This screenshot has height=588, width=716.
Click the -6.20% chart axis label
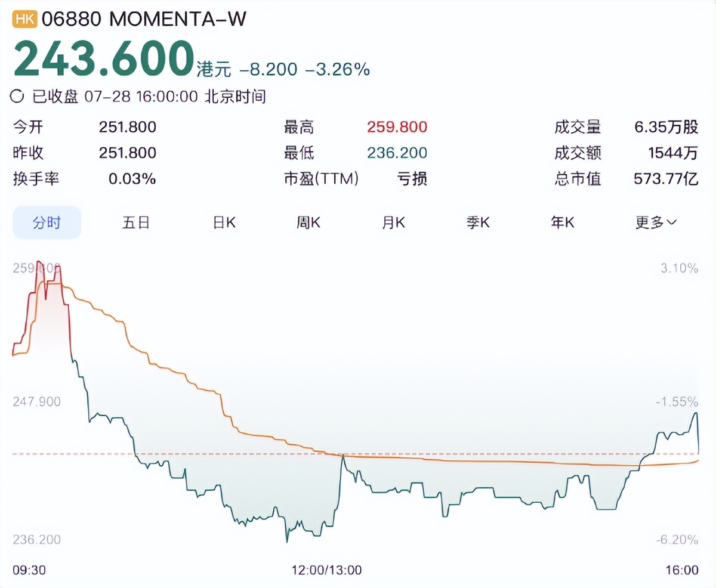[x=677, y=540]
